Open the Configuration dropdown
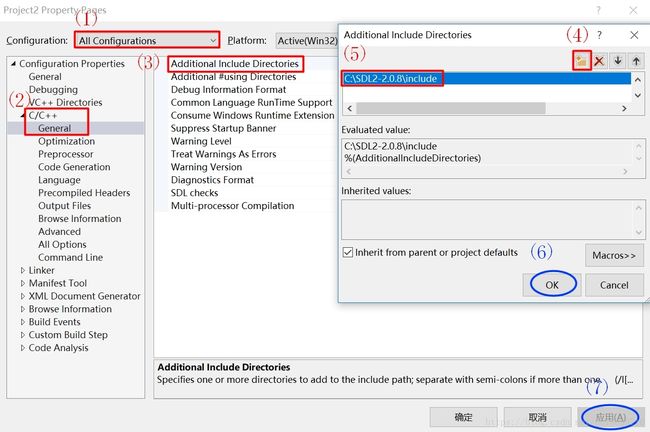This screenshot has height=432, width=650. tap(146, 40)
